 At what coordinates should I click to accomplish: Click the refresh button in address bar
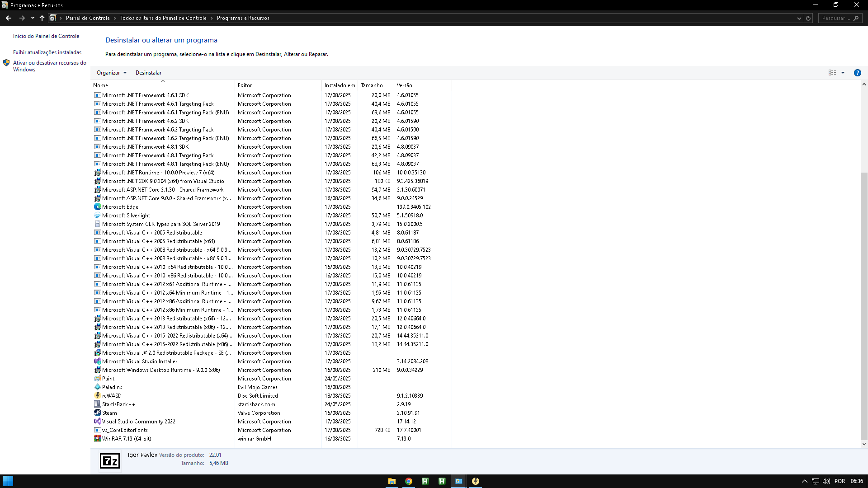pyautogui.click(x=808, y=18)
